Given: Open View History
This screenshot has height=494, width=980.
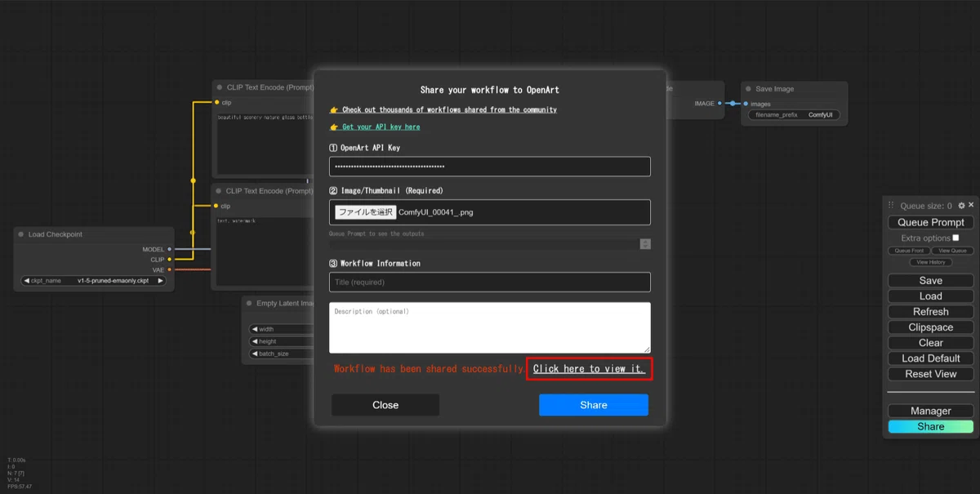Looking at the screenshot, I should tap(931, 262).
